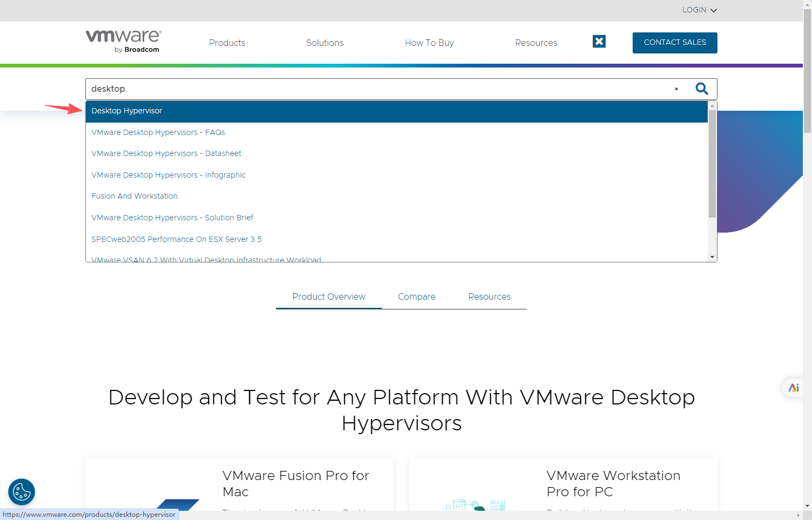Switch to Product Overview tab
This screenshot has height=520, width=812.
click(328, 296)
